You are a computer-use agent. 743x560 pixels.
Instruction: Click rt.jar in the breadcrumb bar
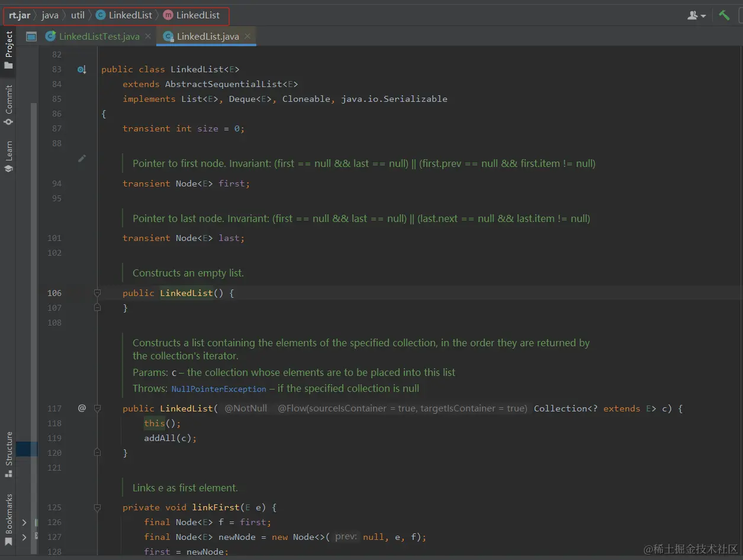pyautogui.click(x=20, y=15)
